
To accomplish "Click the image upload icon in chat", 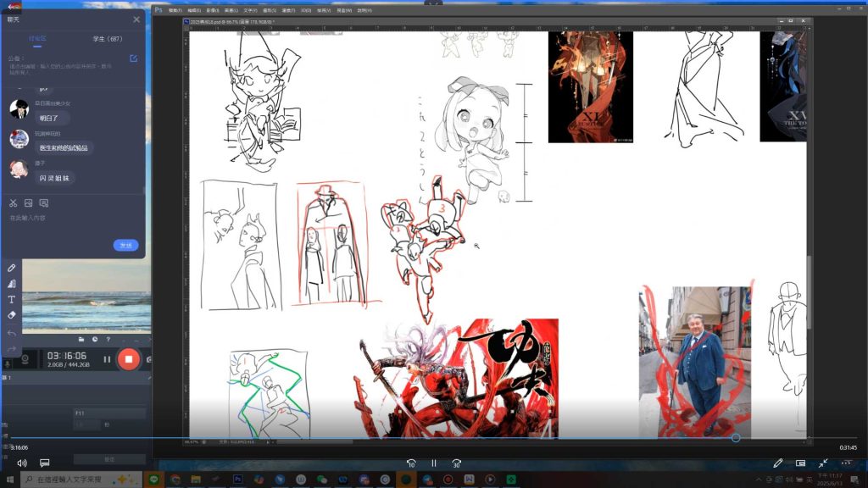I will pyautogui.click(x=29, y=203).
